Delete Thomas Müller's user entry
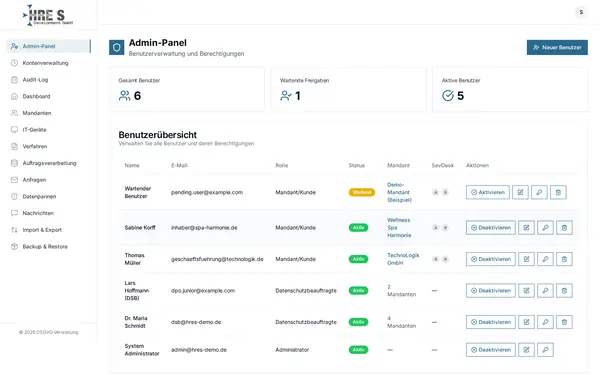The image size is (600, 375). point(564,259)
